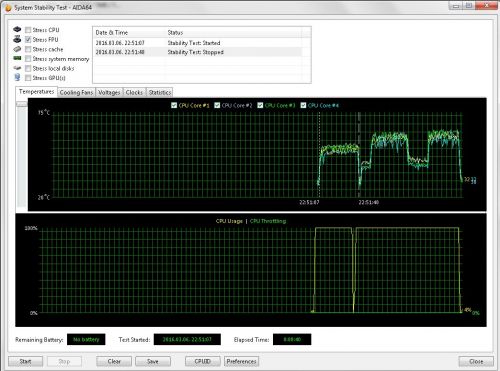Click the Test Started value field
This screenshot has width=500, height=371.
(x=187, y=340)
